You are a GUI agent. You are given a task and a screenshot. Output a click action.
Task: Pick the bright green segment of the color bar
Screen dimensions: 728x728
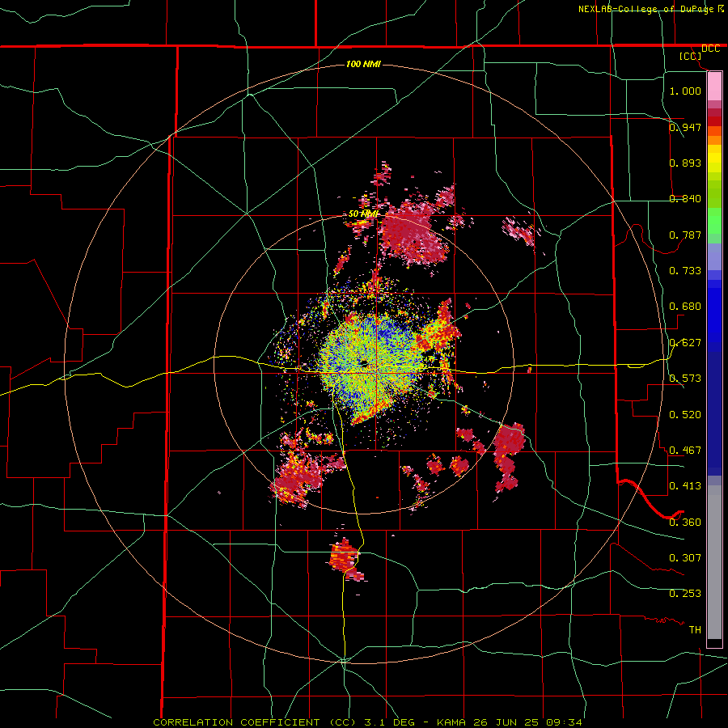(x=714, y=221)
